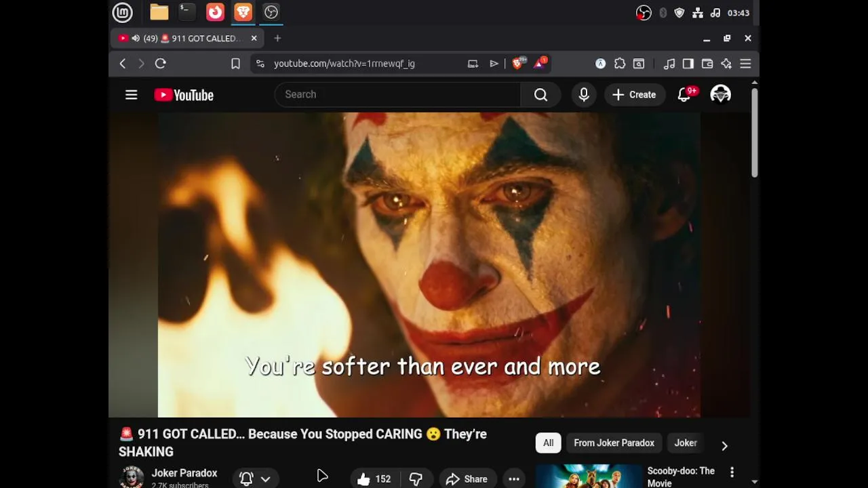Open the Scooby-doo: The Movie thumbnail
Screen dimensions: 868x488
point(589,476)
